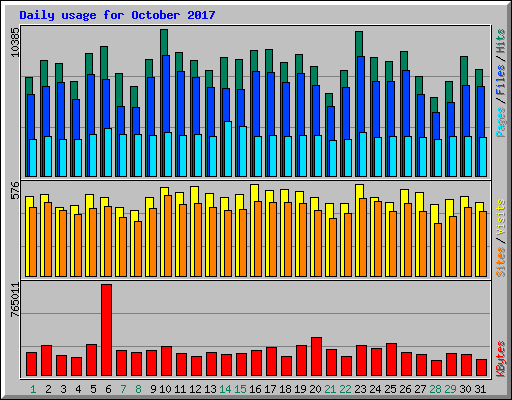Click day 10 on the x-axis

pos(165,389)
